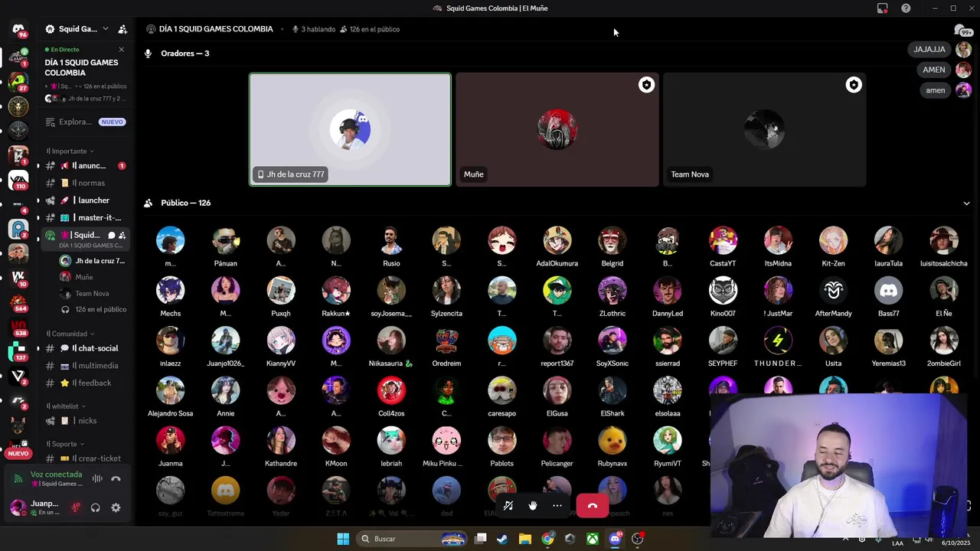Open Chrome from the taskbar

click(547, 539)
